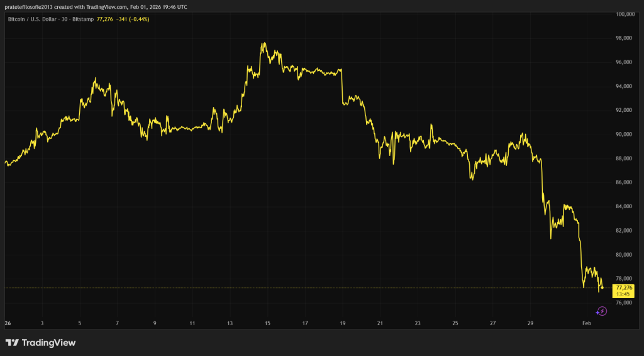Click date 15 on the time axis
644x356 pixels.
pyautogui.click(x=267, y=323)
